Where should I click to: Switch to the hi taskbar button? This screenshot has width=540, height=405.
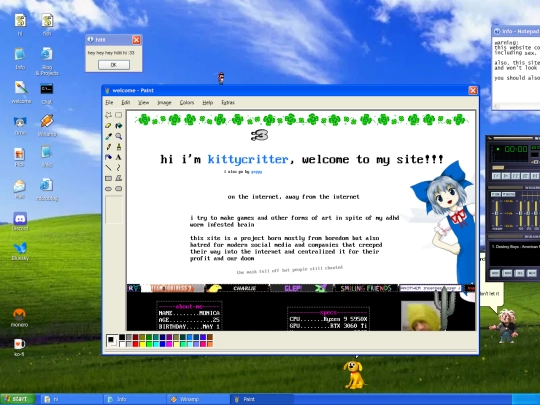click(x=72, y=399)
